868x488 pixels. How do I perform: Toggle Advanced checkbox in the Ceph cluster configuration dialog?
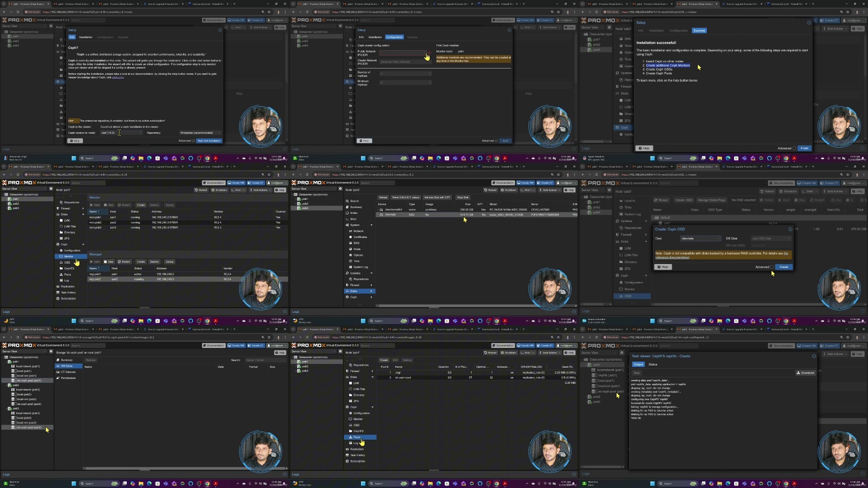(x=496, y=141)
